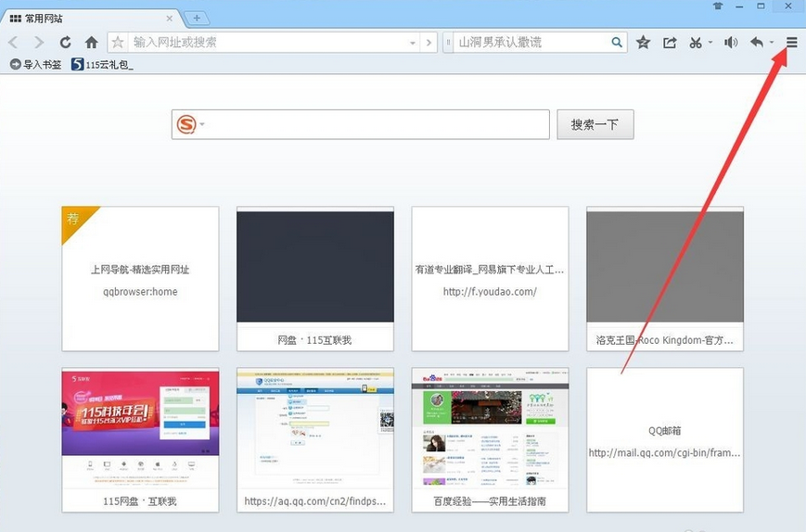806x532 pixels.
Task: Open the hamburger main menu
Action: [x=791, y=43]
